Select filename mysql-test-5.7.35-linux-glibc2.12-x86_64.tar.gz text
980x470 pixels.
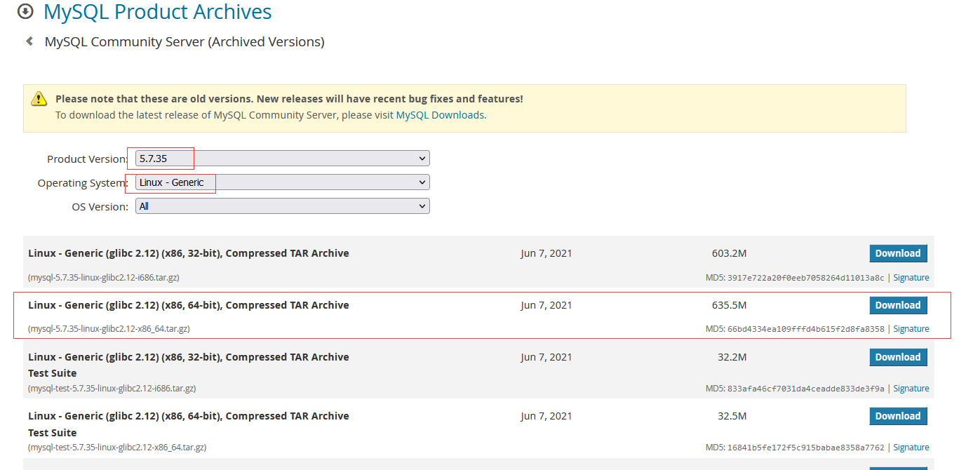(117, 448)
